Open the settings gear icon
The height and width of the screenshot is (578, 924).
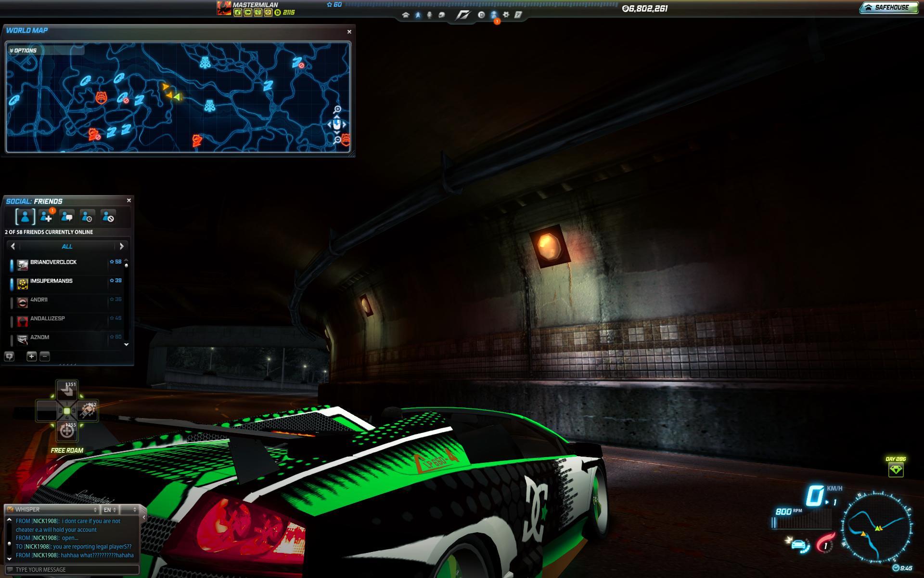[x=506, y=15]
